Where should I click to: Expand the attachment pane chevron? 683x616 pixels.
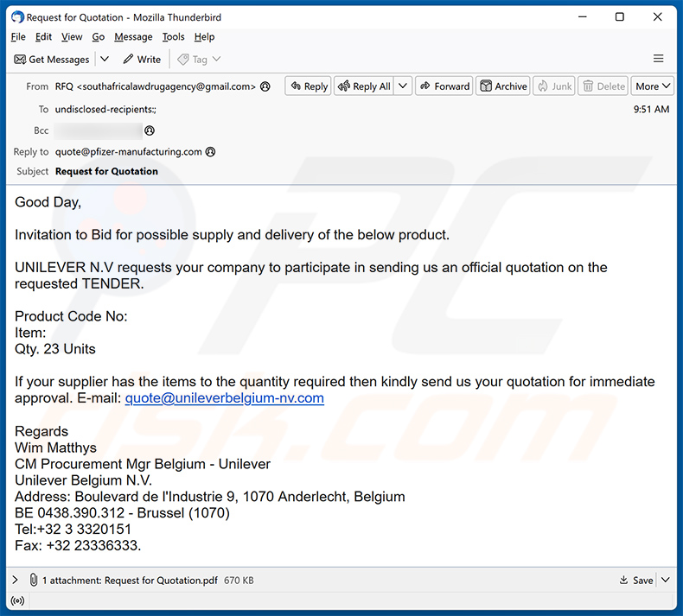tap(15, 581)
